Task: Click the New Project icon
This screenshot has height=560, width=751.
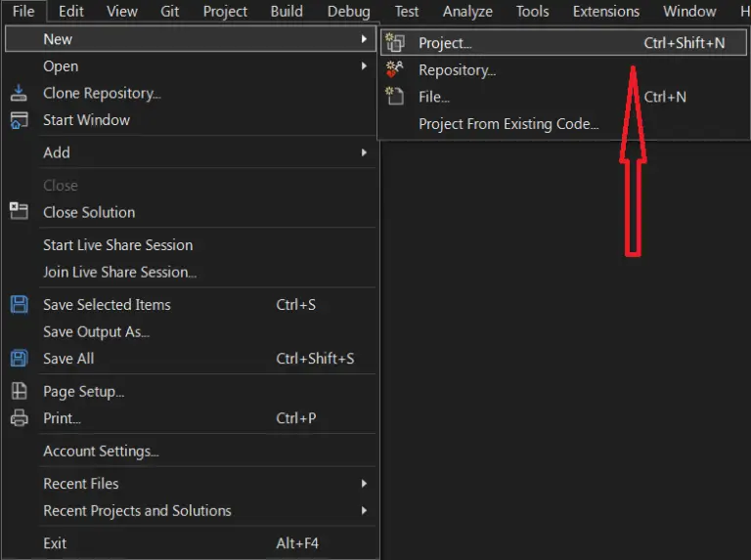Action: click(395, 43)
